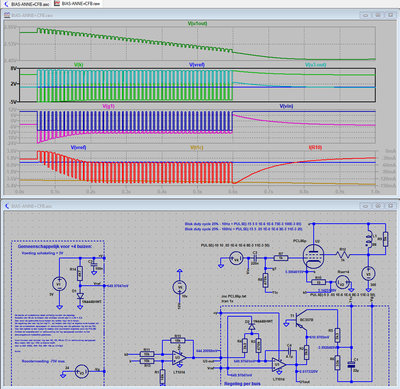Image resolution: width=400 pixels, height=389 pixels.
Task: Switch to the BIAS-ANNE+CFB.raw tab
Action: pos(77,4)
